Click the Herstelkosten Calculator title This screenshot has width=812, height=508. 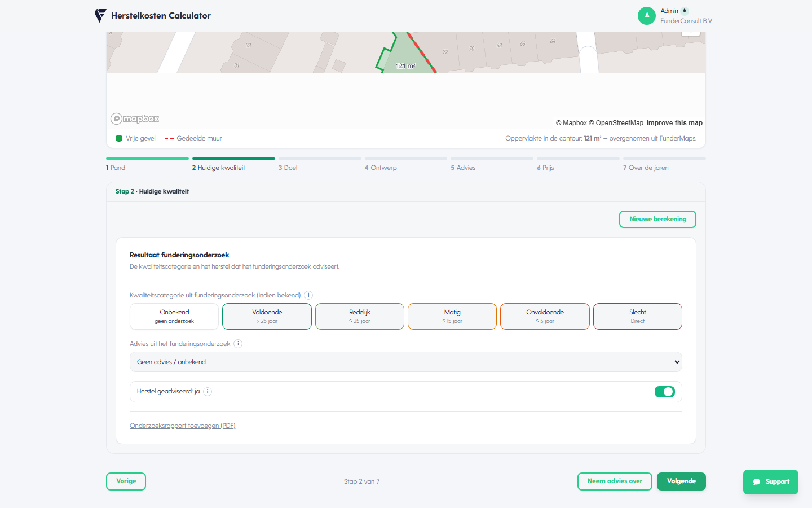[161, 16]
